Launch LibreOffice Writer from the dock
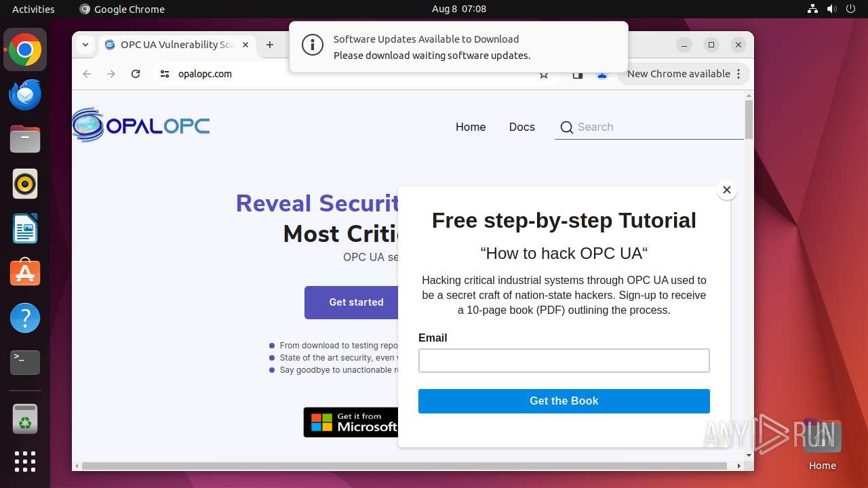Viewport: 868px width, 488px height. [x=25, y=228]
